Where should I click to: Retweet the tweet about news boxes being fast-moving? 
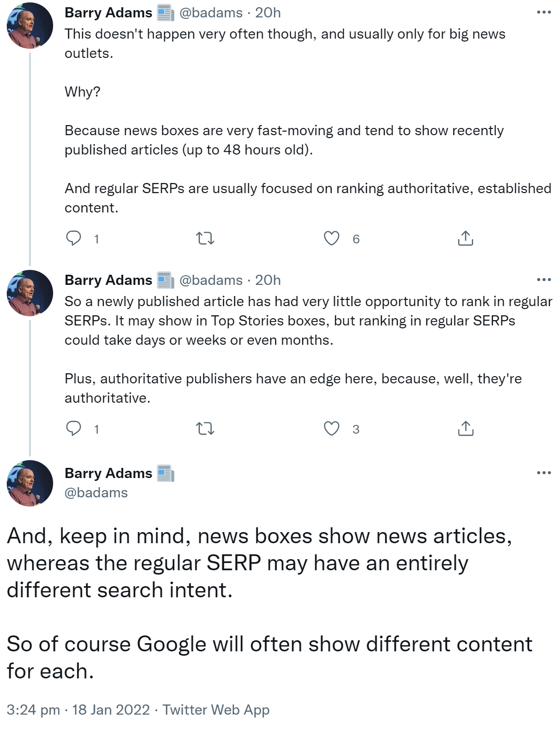coord(206,239)
